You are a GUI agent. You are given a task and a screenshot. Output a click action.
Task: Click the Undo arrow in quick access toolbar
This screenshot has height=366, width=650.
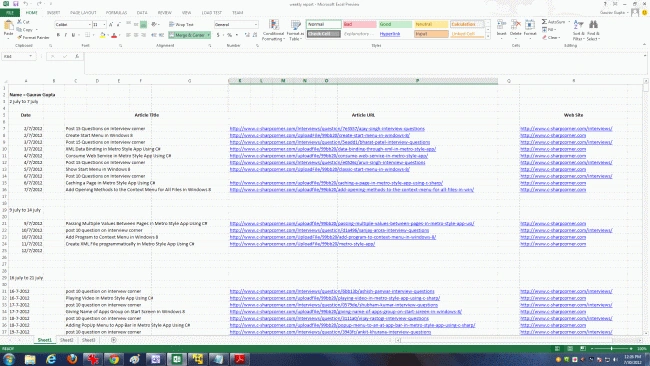(26, 4)
